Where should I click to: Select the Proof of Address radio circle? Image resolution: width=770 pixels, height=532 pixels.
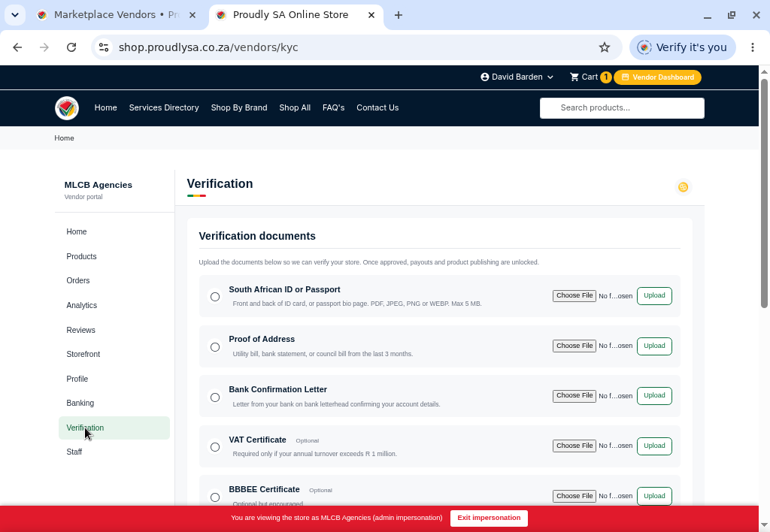click(215, 347)
